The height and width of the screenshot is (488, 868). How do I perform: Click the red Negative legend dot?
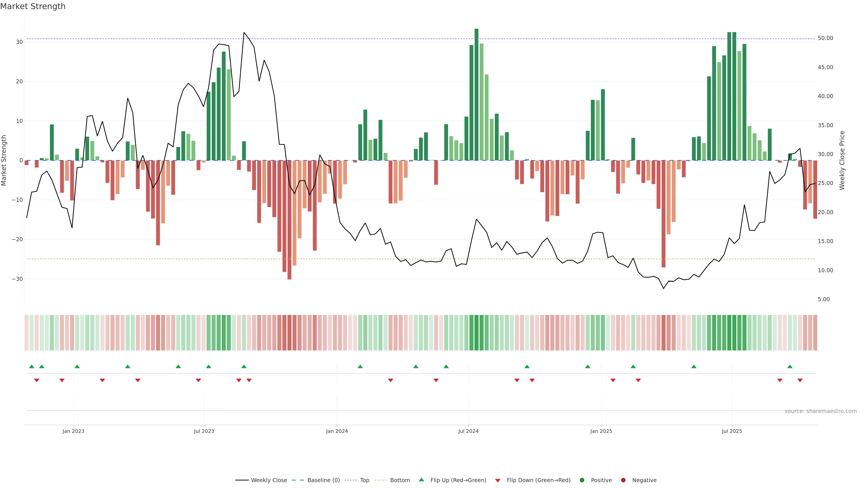click(623, 480)
